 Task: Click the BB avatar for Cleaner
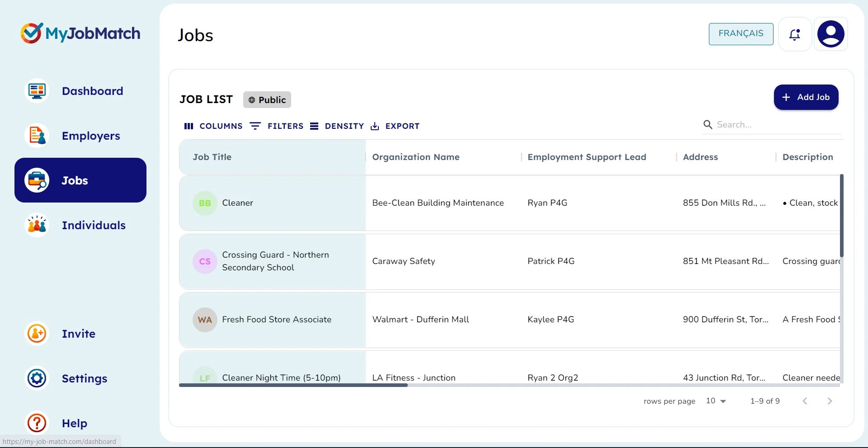205,203
